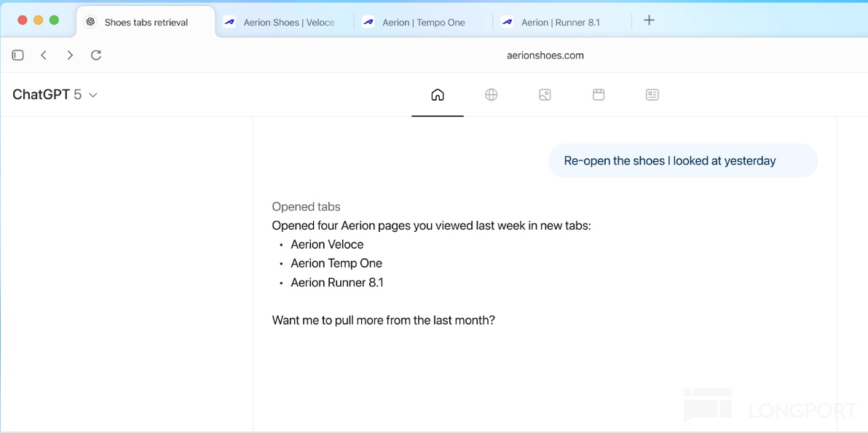
Task: Click the aerionshoes.com address bar
Action: (x=545, y=55)
